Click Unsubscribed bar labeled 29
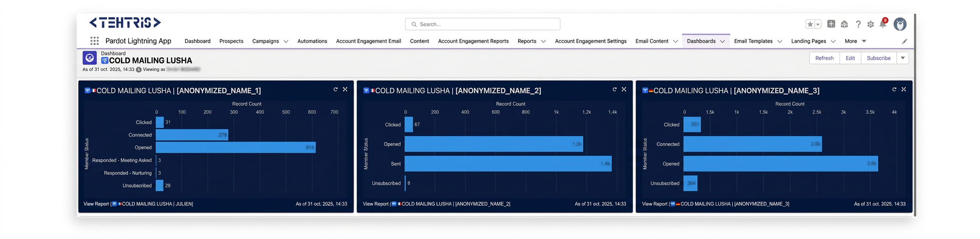The width and height of the screenshot is (980, 239). [159, 185]
